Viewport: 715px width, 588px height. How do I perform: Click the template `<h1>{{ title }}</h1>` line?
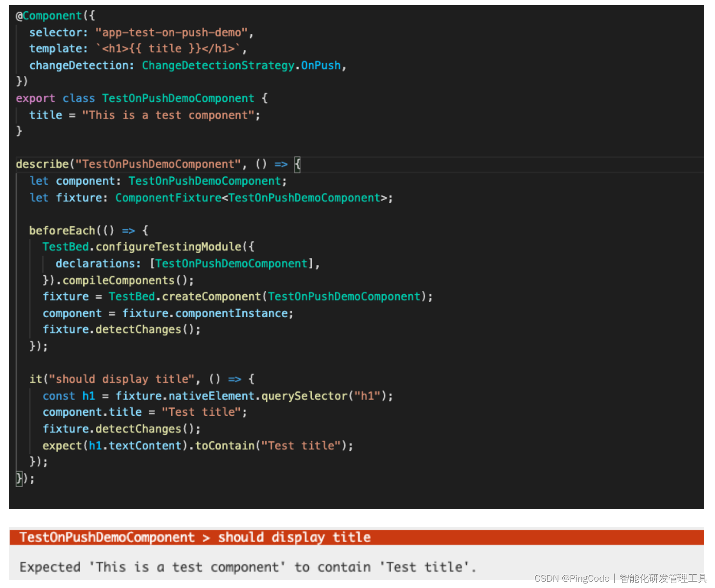click(138, 48)
